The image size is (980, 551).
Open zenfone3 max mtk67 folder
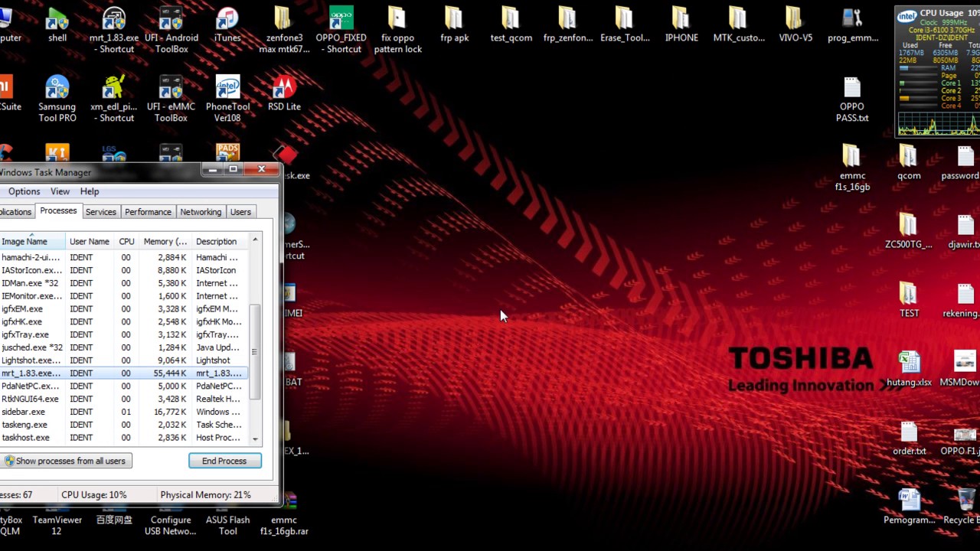(x=284, y=29)
